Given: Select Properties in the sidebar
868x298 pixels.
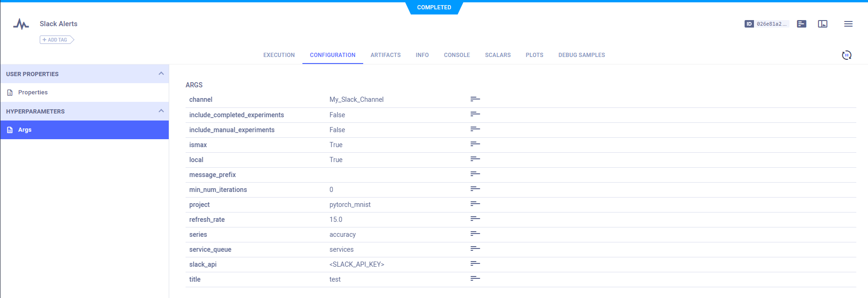Looking at the screenshot, I should [33, 92].
